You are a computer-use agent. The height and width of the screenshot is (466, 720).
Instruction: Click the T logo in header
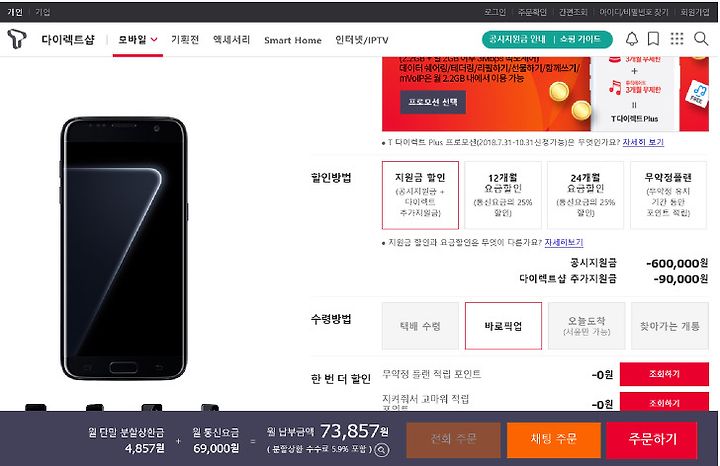click(x=17, y=39)
